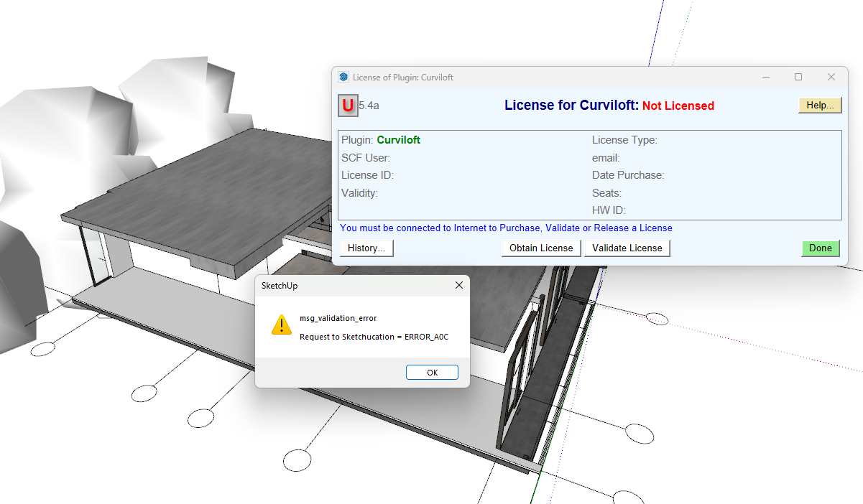Click the 'SCF User:' label
Image resolution: width=863 pixels, height=504 pixels.
(366, 158)
